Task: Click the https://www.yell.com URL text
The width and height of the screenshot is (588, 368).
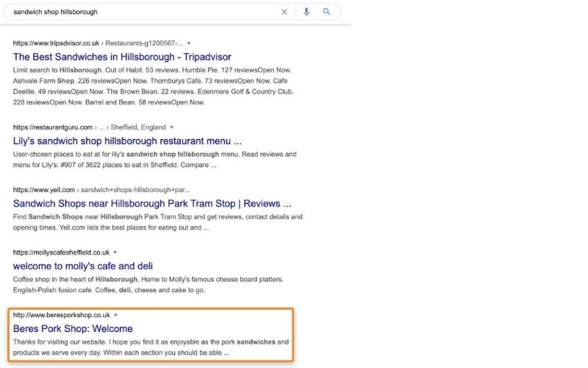Action: (x=44, y=190)
